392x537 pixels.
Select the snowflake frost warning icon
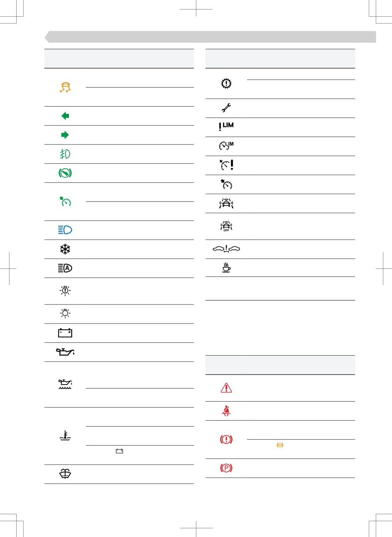click(65, 249)
